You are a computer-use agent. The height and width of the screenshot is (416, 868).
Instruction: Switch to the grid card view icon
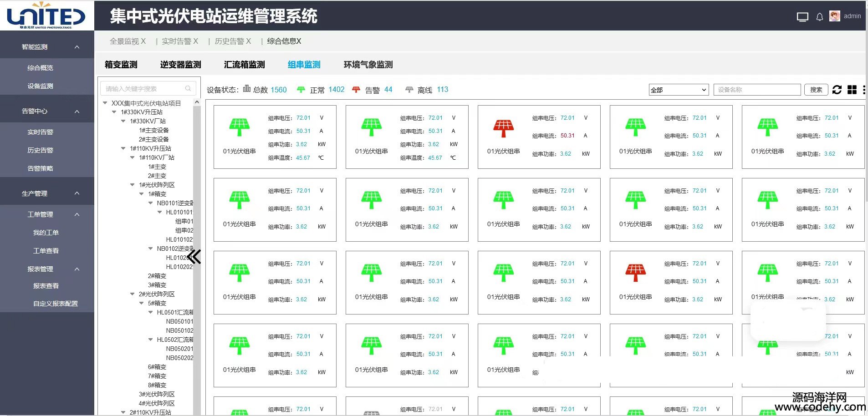point(852,90)
